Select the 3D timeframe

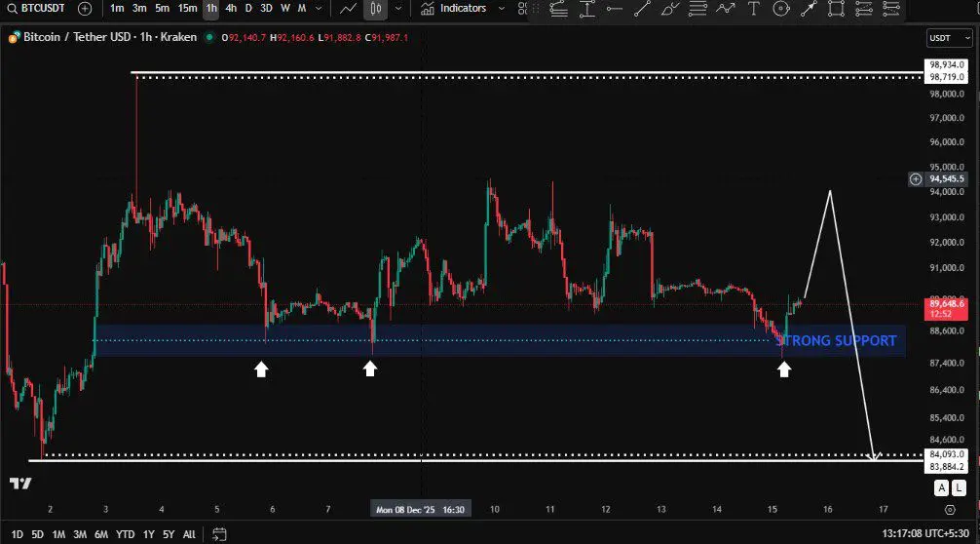tap(266, 8)
